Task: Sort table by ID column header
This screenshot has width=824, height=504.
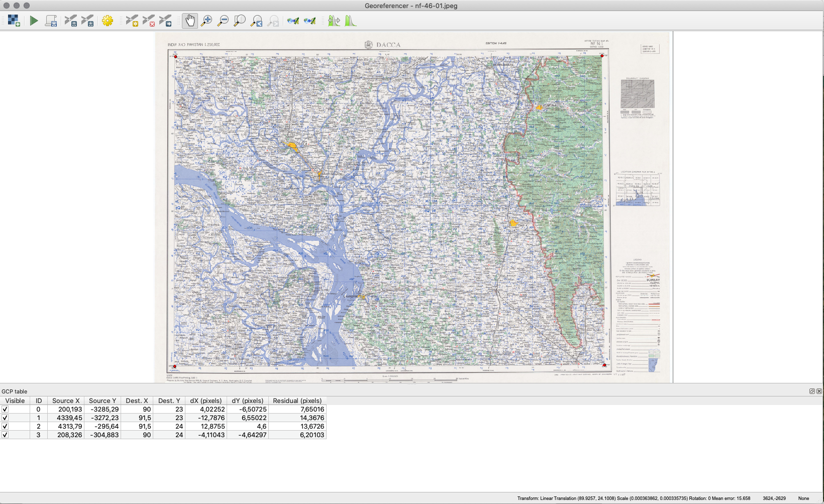Action: point(39,400)
